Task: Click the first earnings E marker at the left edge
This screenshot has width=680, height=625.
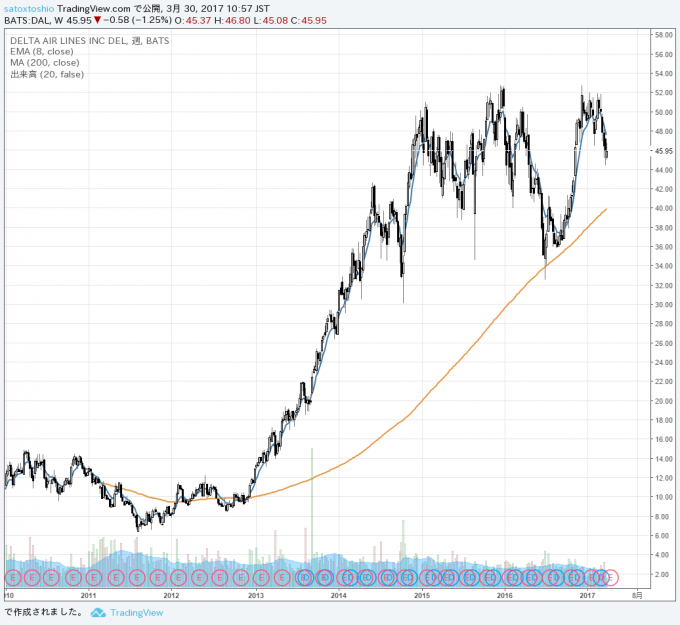Action: pyautogui.click(x=13, y=577)
